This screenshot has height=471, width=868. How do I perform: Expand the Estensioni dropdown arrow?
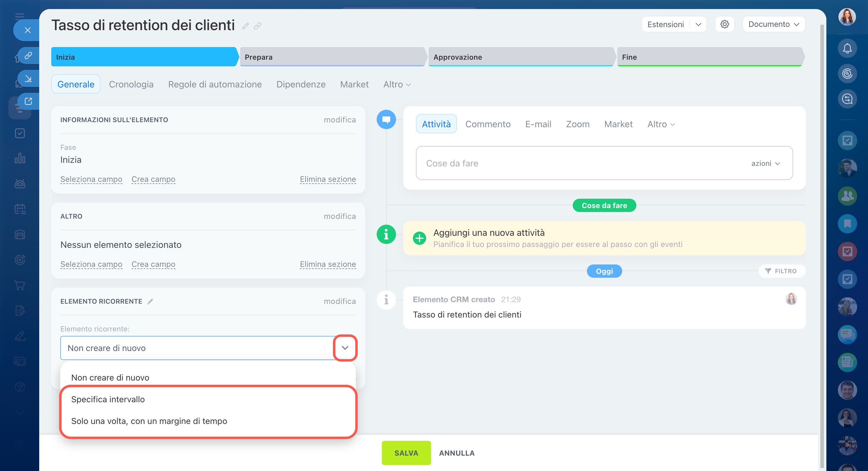[x=698, y=24]
